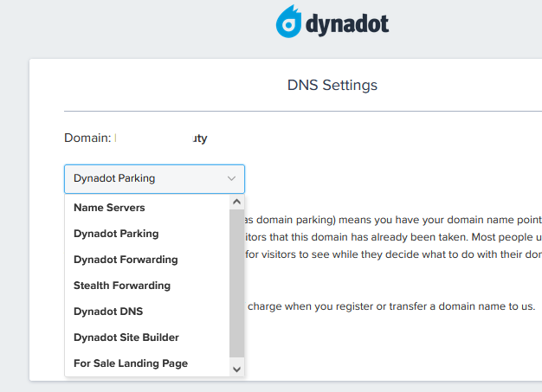Click the list scrollbar down arrow
The height and width of the screenshot is (392, 542).
coord(236,369)
